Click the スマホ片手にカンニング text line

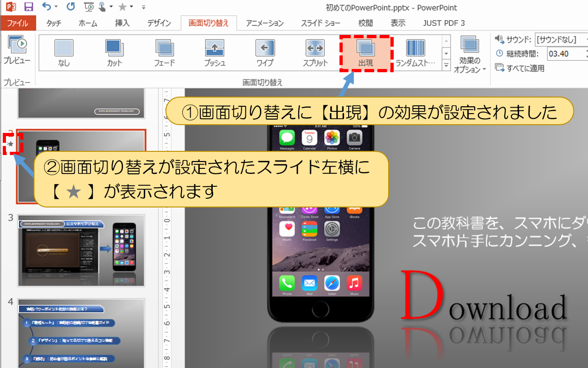[x=500, y=241]
